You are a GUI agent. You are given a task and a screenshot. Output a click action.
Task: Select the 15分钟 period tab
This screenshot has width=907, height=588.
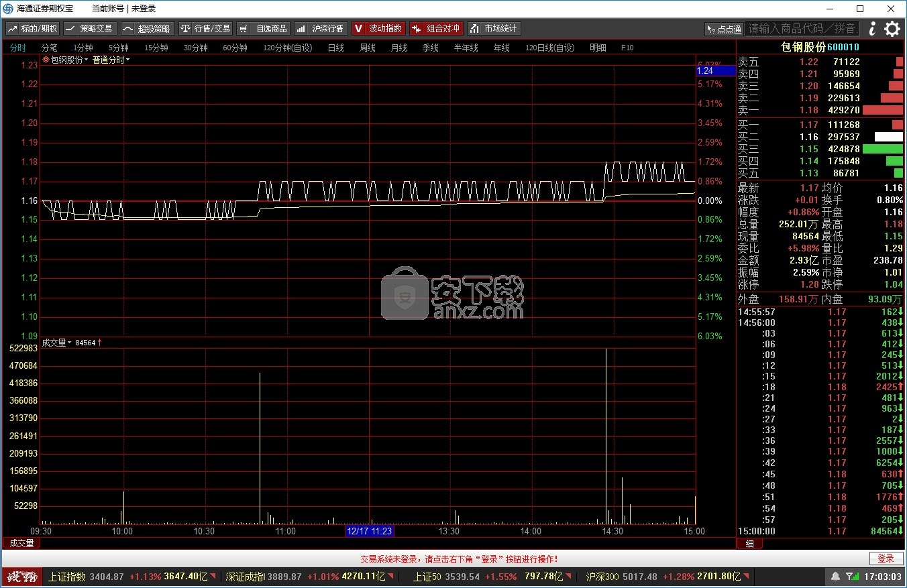point(156,48)
